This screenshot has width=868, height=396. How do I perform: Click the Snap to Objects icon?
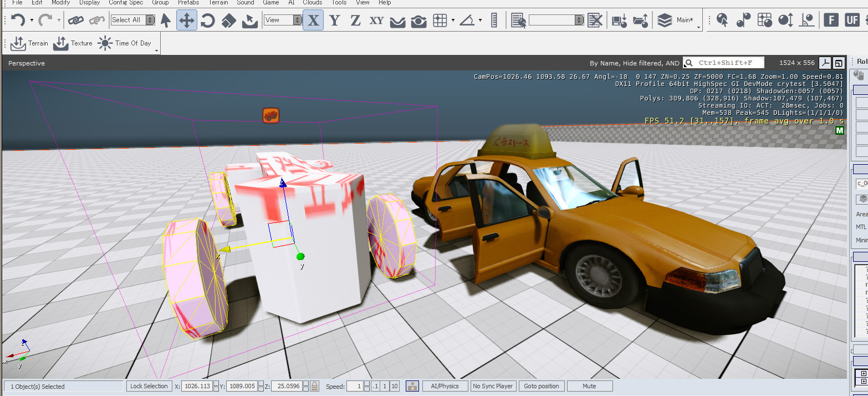pos(419,21)
